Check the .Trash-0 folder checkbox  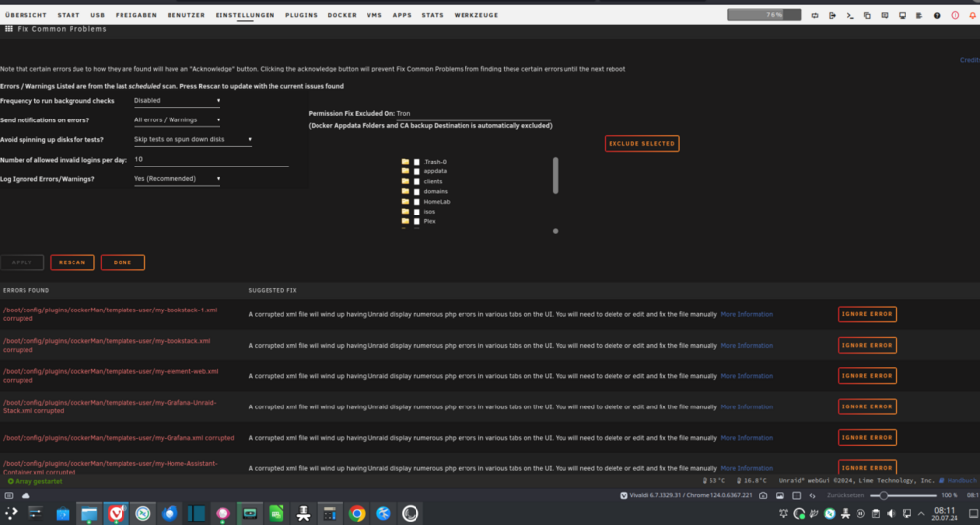(416, 162)
